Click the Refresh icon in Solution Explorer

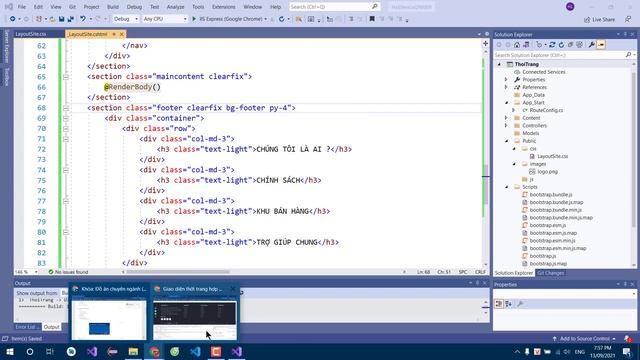[x=561, y=45]
